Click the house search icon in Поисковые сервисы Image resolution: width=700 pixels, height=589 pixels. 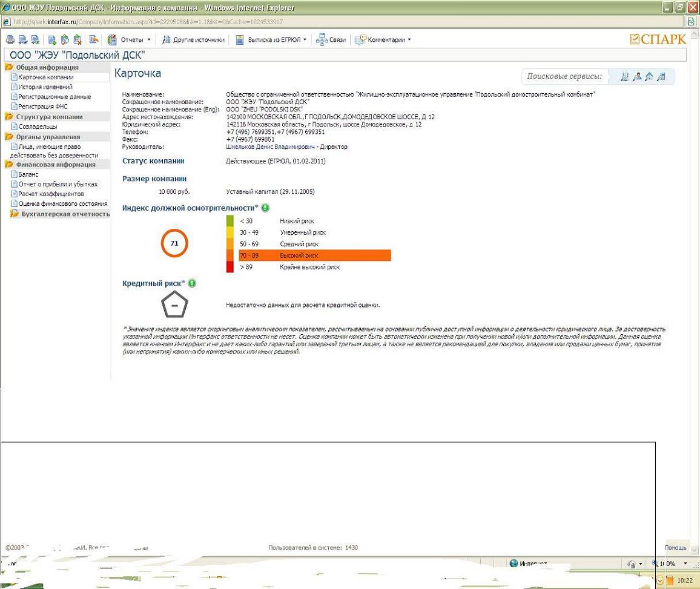point(649,76)
